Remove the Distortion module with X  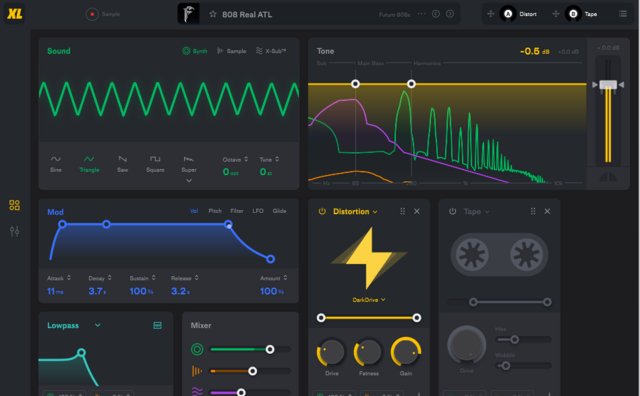pyautogui.click(x=417, y=211)
